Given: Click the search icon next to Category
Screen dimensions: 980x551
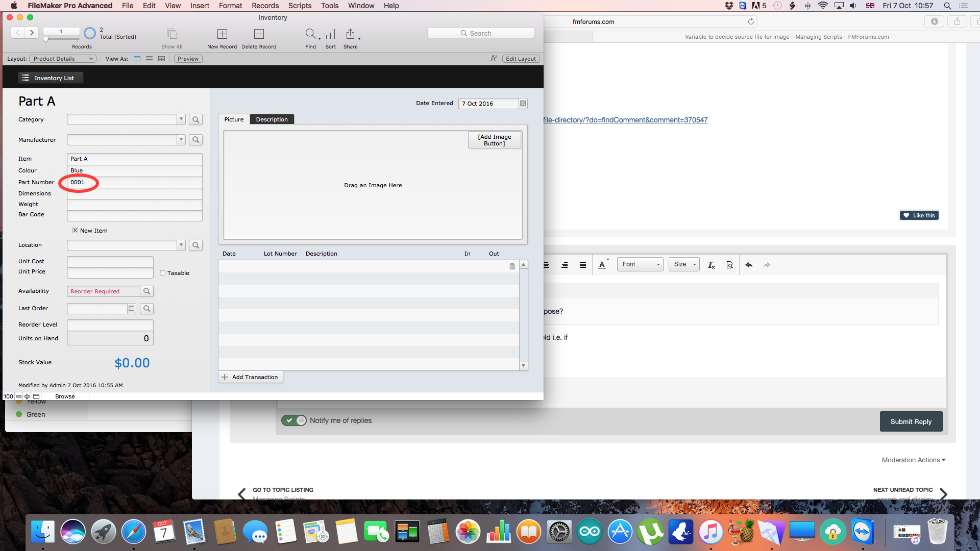Looking at the screenshot, I should click(195, 119).
